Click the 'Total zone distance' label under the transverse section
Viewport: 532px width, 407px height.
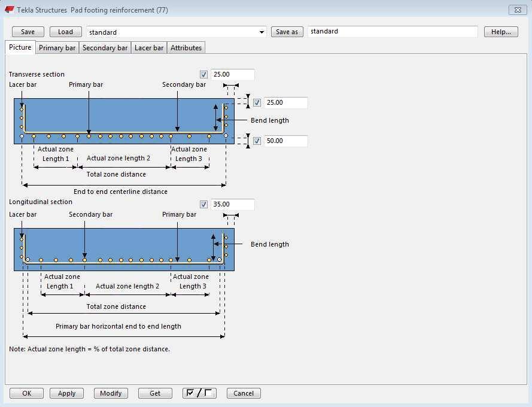[x=116, y=174]
